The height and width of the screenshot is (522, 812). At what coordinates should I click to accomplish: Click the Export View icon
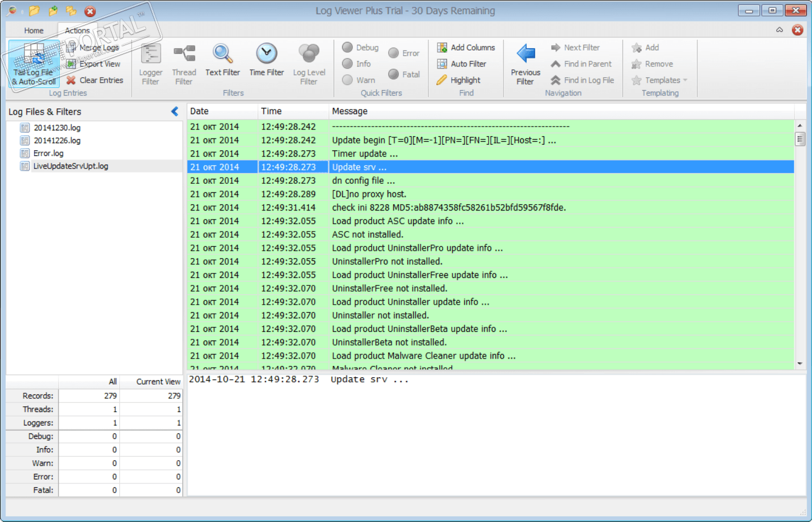tap(71, 64)
